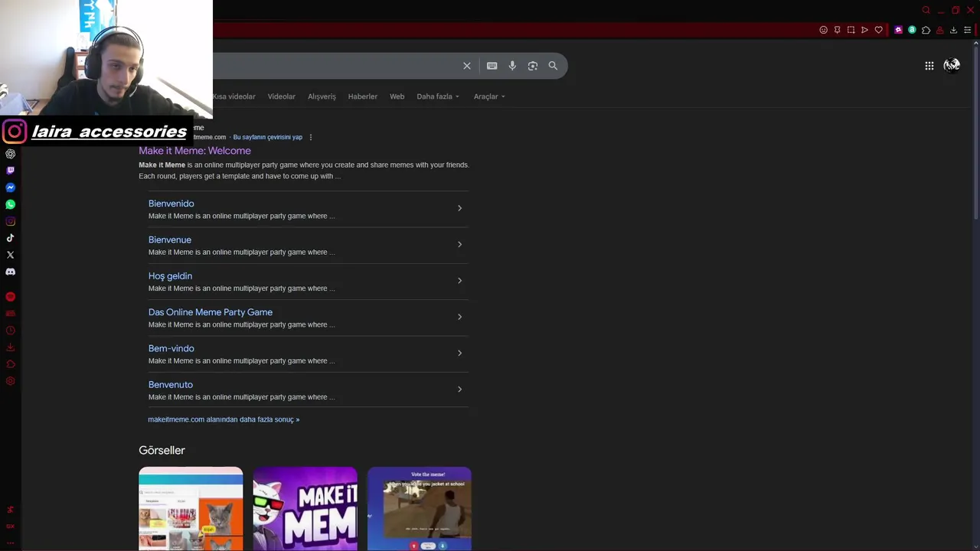Open sidebar extensions cube icon
Image resolution: width=980 pixels, height=551 pixels.
pyautogui.click(x=10, y=364)
